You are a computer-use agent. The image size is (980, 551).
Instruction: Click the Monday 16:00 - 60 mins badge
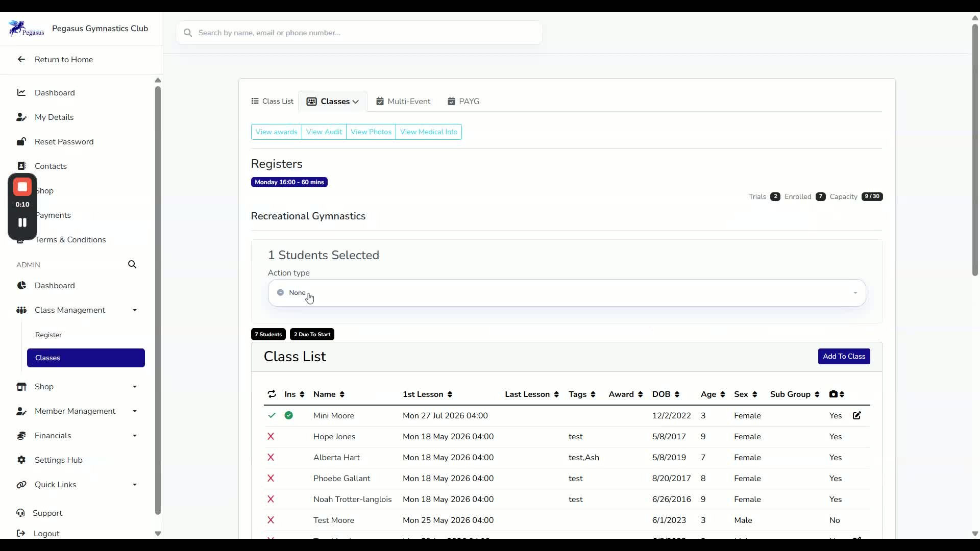[x=289, y=182]
